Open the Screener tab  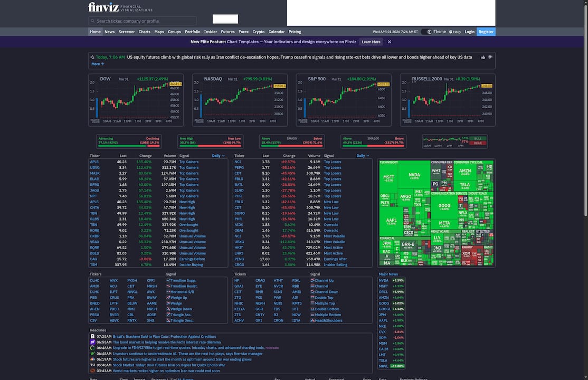pyautogui.click(x=127, y=32)
